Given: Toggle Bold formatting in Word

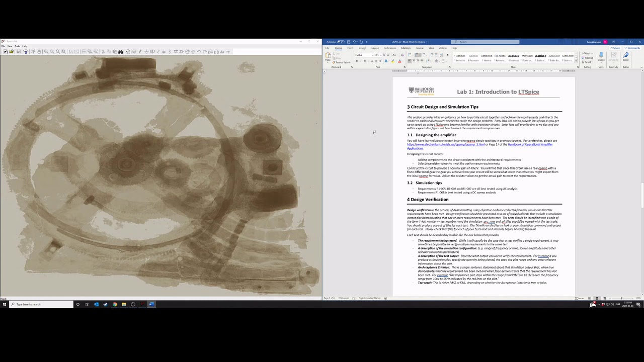Looking at the screenshot, I should [357, 61].
